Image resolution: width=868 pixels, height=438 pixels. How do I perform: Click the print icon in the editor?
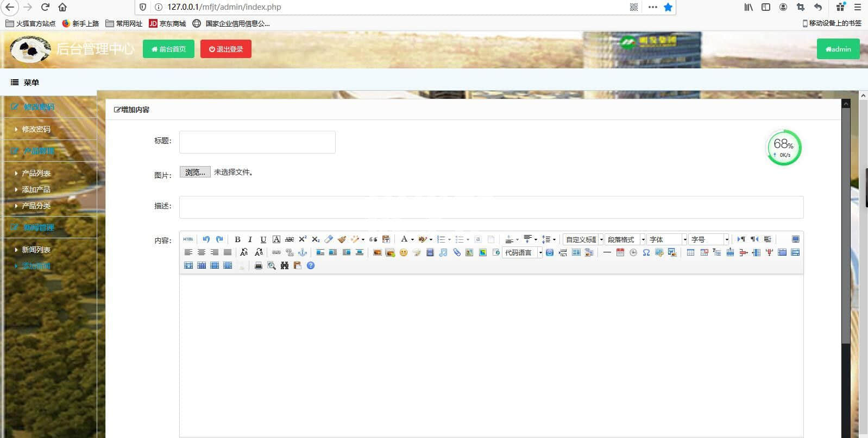[x=259, y=265]
